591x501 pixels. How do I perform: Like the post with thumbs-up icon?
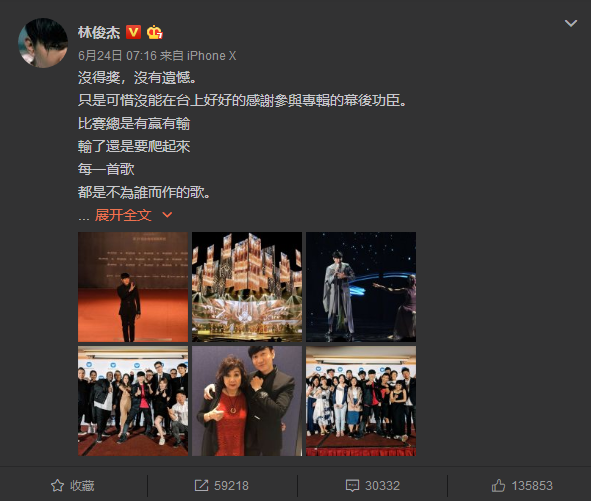tap(498, 486)
